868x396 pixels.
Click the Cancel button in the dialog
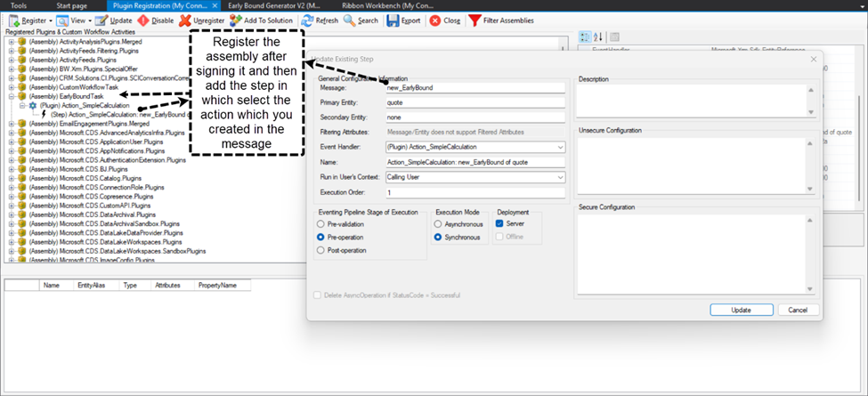coord(799,310)
